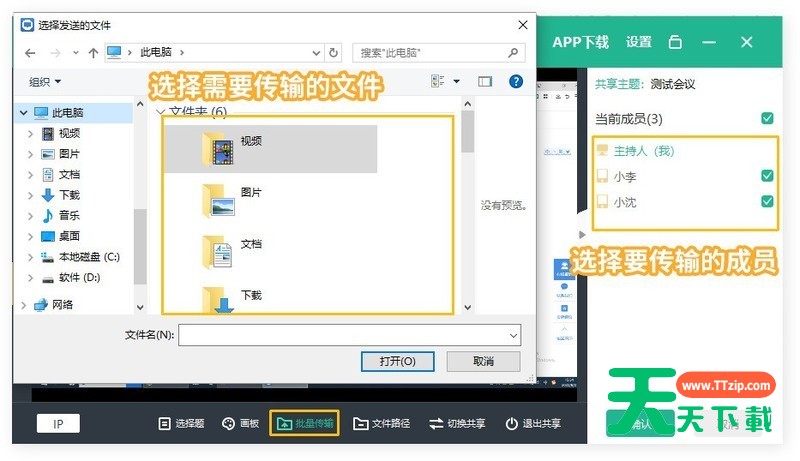Open 设置 in the top bar
800x461 pixels.
coord(639,42)
